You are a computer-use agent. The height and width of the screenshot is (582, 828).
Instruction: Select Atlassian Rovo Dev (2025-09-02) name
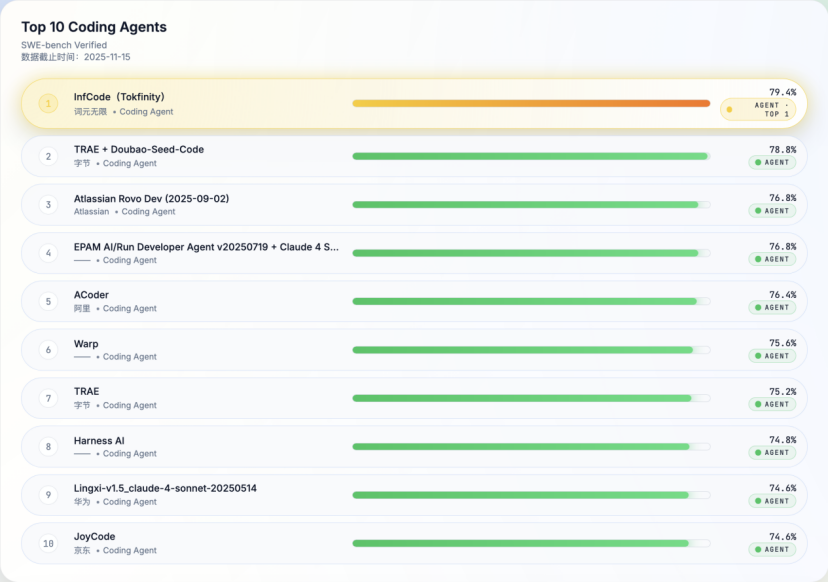152,199
